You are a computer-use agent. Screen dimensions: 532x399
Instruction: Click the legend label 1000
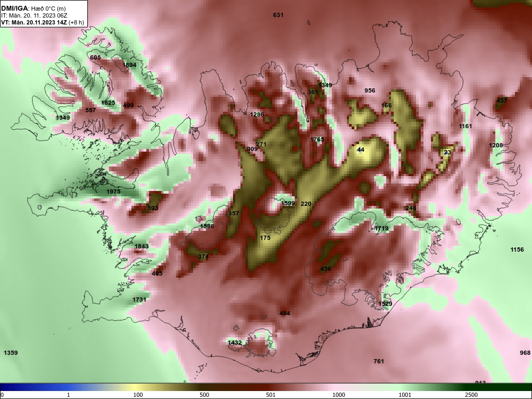click(338, 395)
